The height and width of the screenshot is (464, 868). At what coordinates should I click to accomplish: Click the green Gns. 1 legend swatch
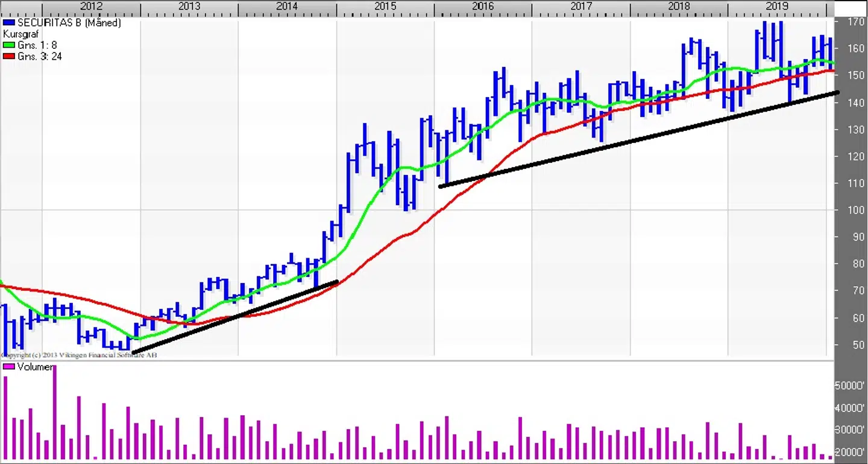point(9,45)
